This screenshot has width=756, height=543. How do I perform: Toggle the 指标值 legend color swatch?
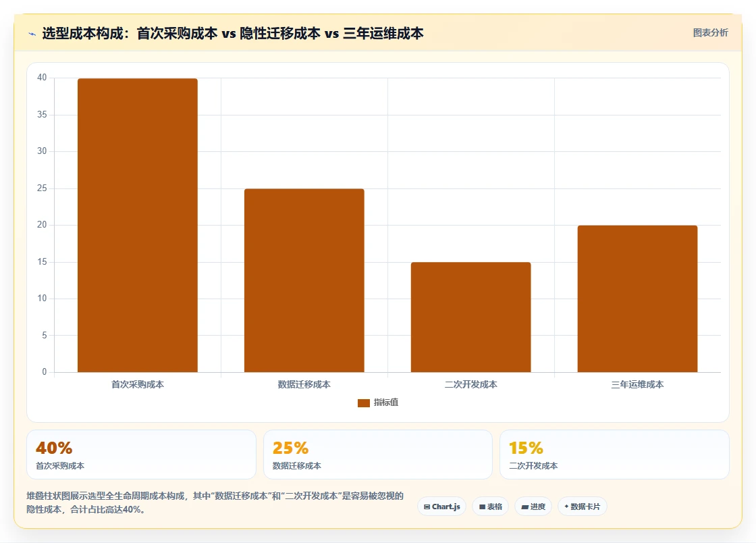(364, 403)
